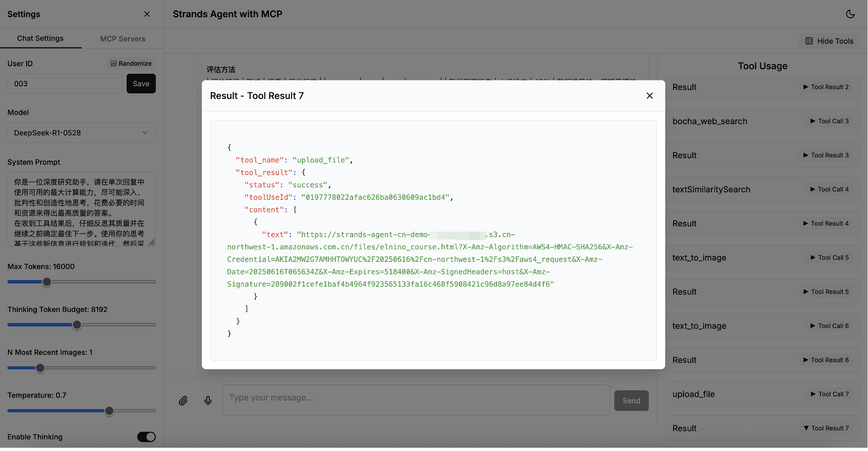Click the microphone voice input icon
The width and height of the screenshot is (868, 451).
208,401
